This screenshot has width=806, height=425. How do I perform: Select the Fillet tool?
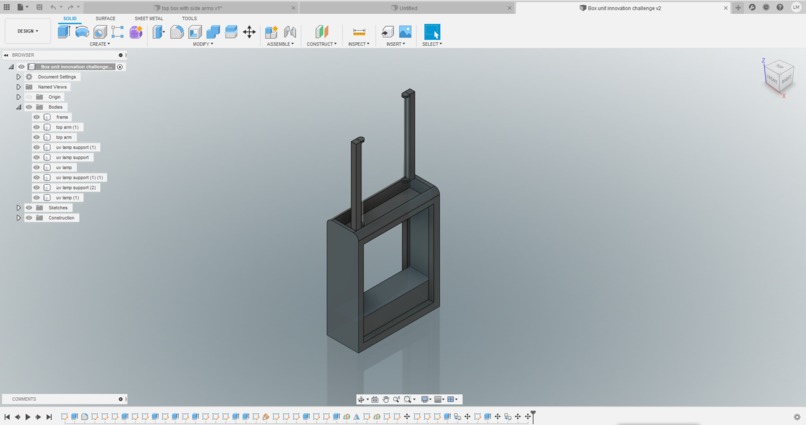(177, 32)
